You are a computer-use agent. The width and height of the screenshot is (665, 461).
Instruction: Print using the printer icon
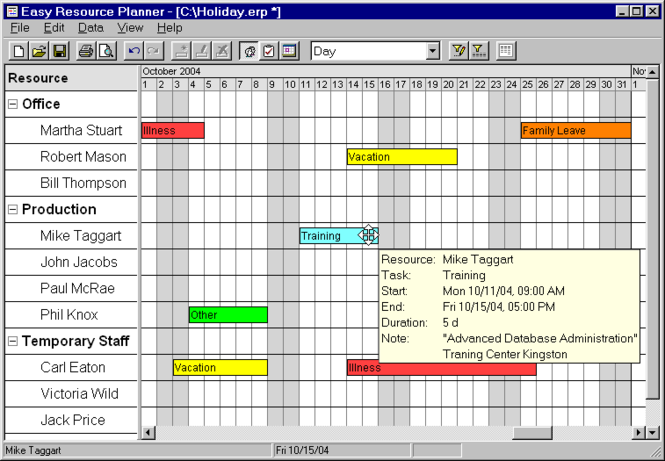coord(86,51)
